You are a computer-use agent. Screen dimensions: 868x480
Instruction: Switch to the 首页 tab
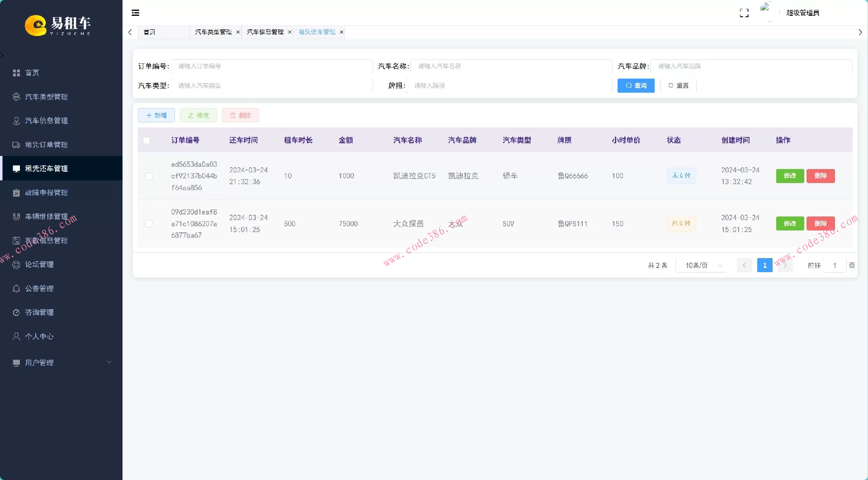coord(150,32)
